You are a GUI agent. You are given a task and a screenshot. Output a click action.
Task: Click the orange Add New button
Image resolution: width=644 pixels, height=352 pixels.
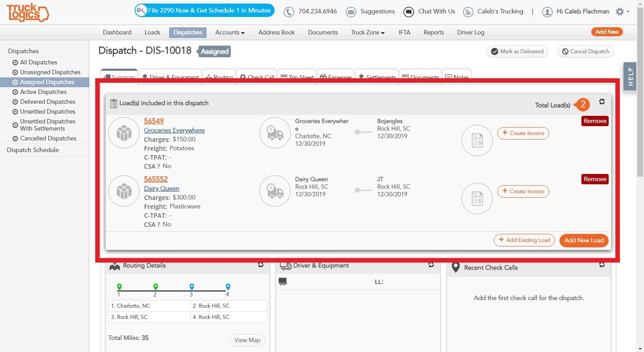click(x=607, y=32)
